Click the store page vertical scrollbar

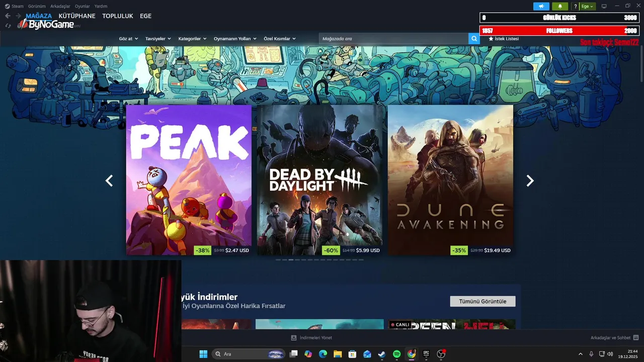(x=641, y=63)
